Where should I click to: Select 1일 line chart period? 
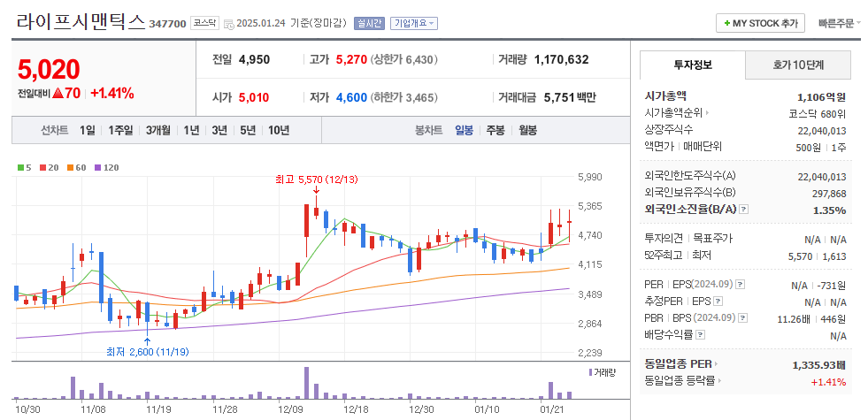click(x=87, y=131)
